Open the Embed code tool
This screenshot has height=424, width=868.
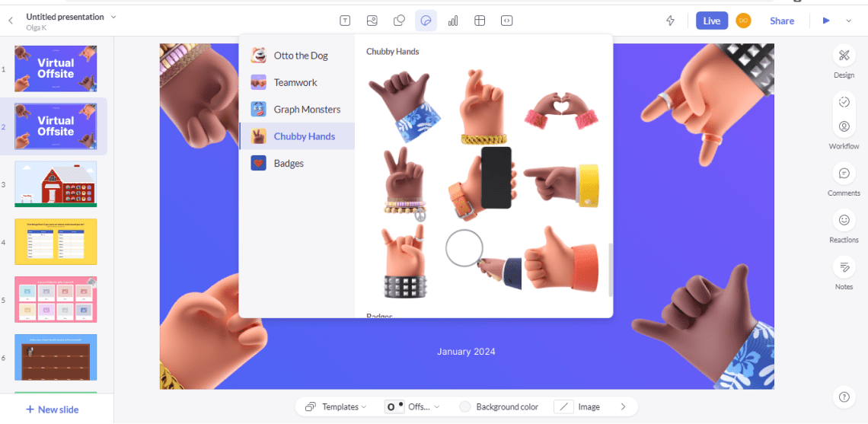coord(506,21)
